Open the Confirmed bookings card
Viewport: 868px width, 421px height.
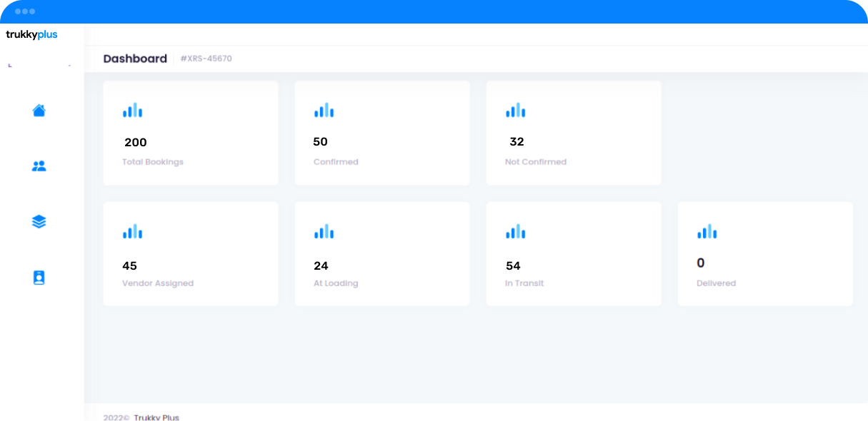tap(381, 133)
